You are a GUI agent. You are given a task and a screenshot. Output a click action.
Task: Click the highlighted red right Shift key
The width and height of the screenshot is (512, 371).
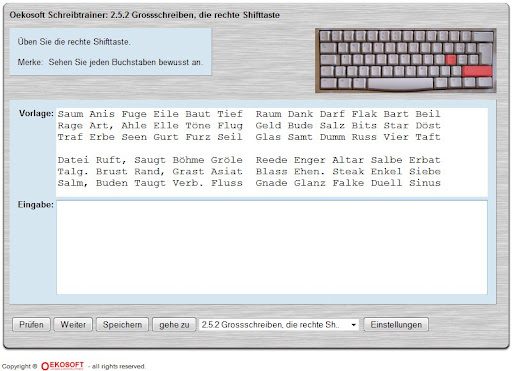477,71
